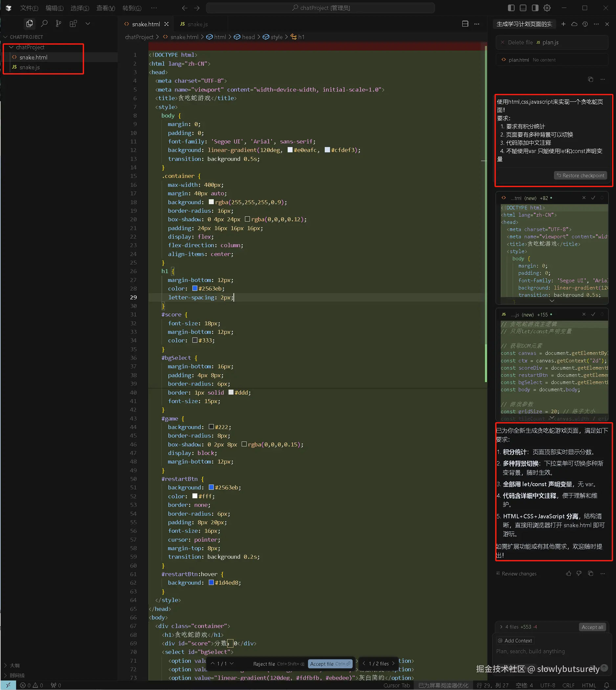Go back with the left navigation arrow
The width and height of the screenshot is (616, 690).
(185, 8)
